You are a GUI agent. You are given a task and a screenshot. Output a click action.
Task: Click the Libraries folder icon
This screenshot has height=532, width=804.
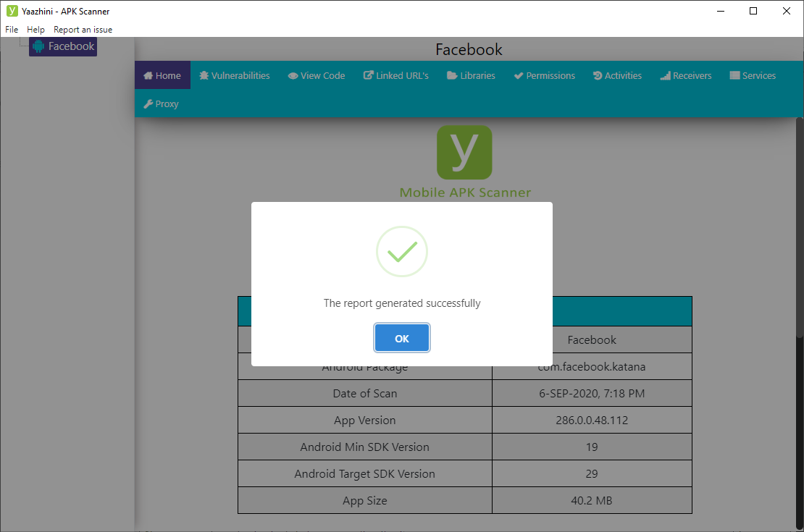(452, 76)
